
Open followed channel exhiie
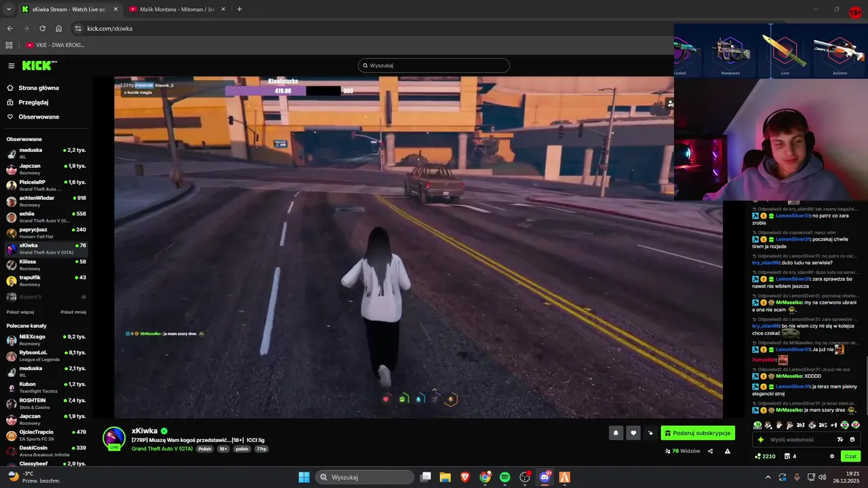point(46,217)
